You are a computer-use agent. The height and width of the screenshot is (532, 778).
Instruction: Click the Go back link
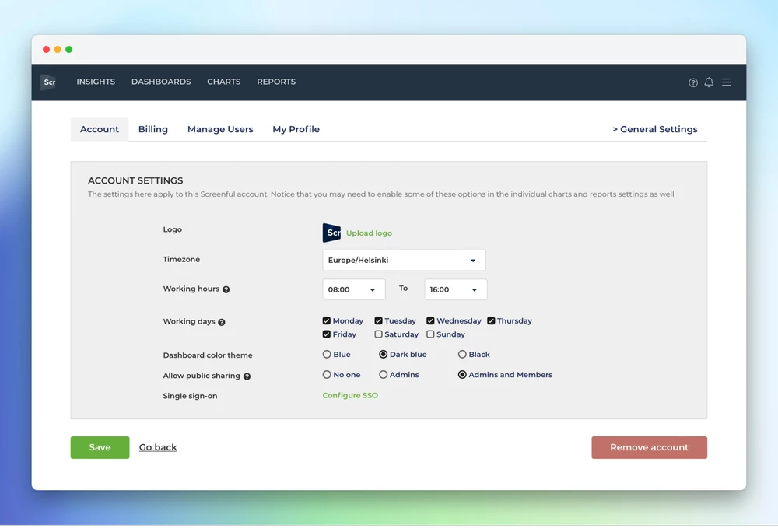point(158,447)
